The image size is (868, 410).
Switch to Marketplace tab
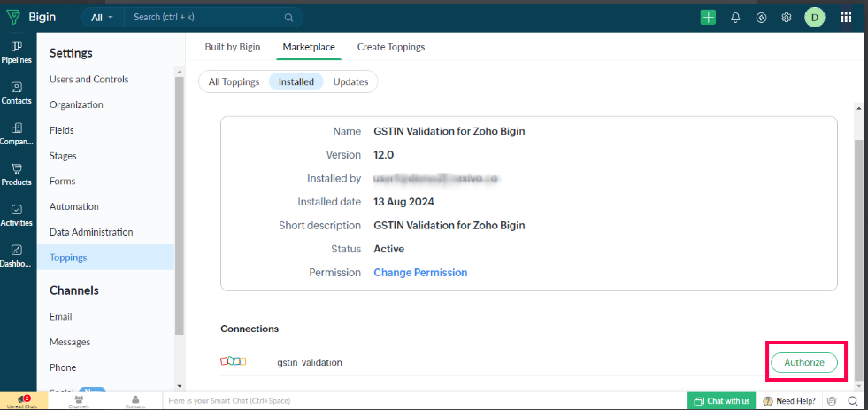point(309,47)
